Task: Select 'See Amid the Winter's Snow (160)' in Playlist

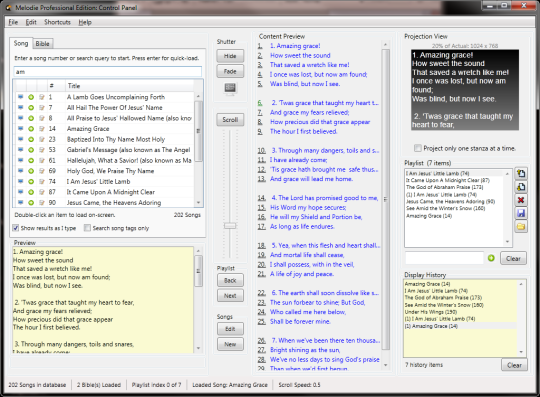Action: coord(445,208)
